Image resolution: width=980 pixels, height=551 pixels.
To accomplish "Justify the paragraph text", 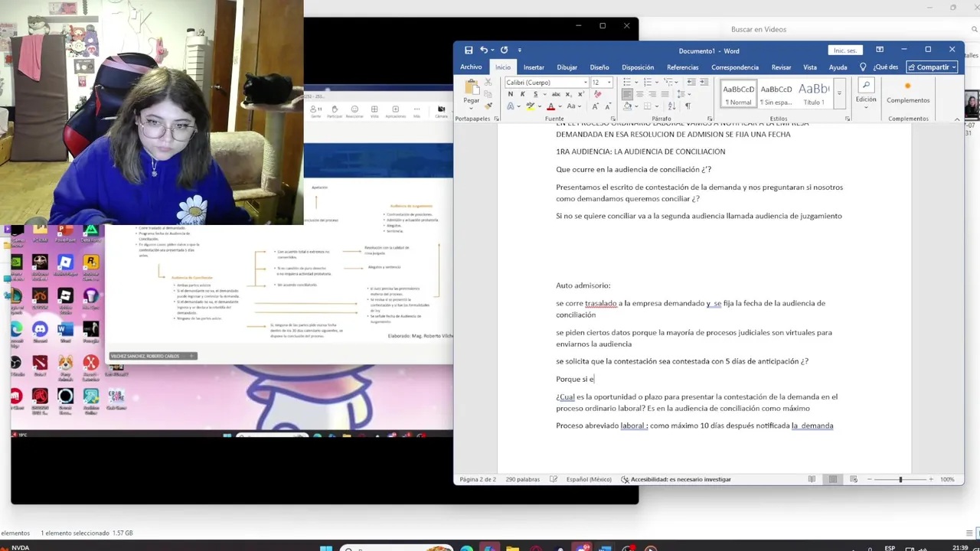I will click(x=665, y=94).
